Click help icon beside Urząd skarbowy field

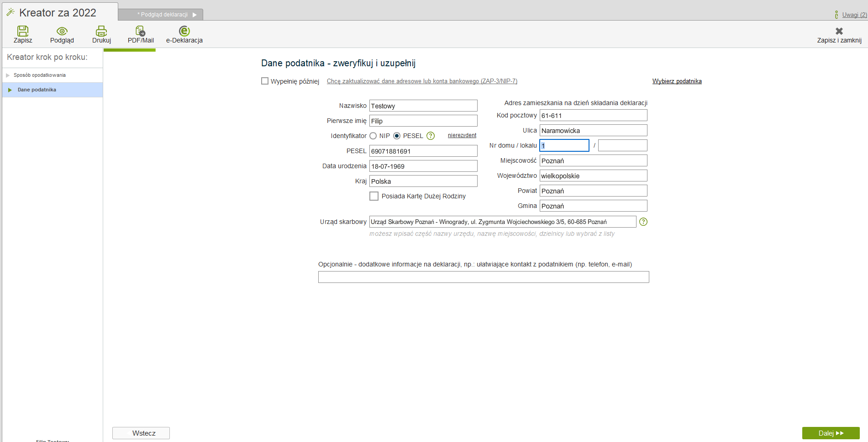coord(643,222)
